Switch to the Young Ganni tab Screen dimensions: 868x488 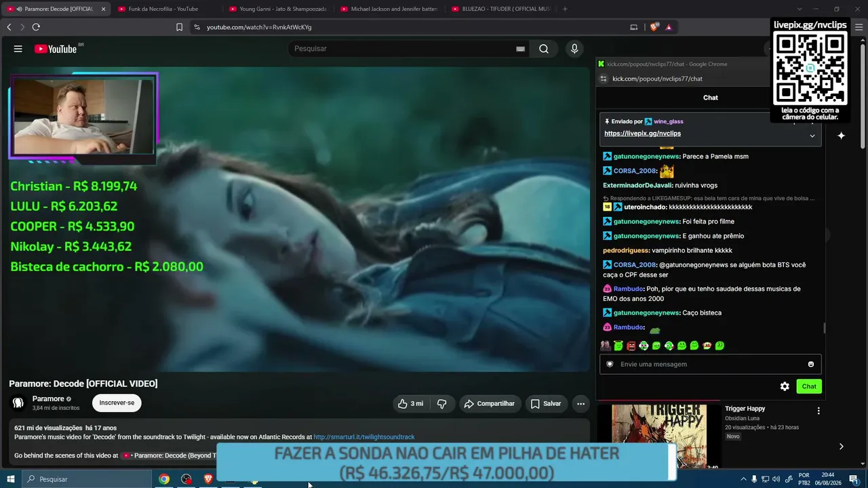coord(277,9)
